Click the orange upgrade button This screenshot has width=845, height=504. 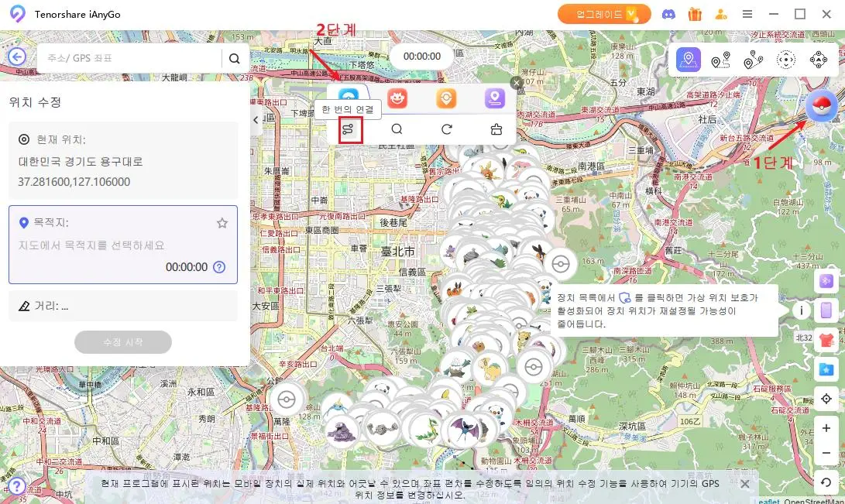pyautogui.click(x=604, y=14)
